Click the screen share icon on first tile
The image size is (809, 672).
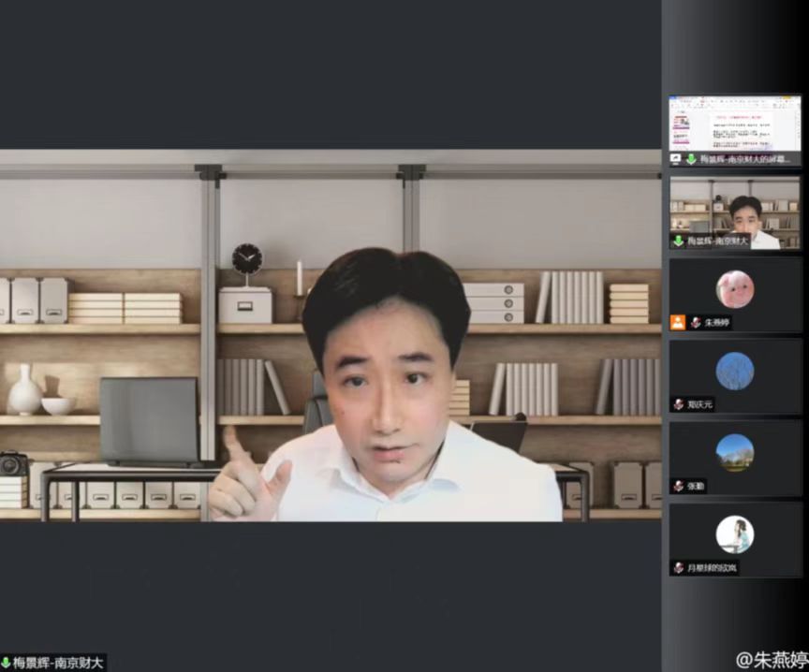click(676, 160)
